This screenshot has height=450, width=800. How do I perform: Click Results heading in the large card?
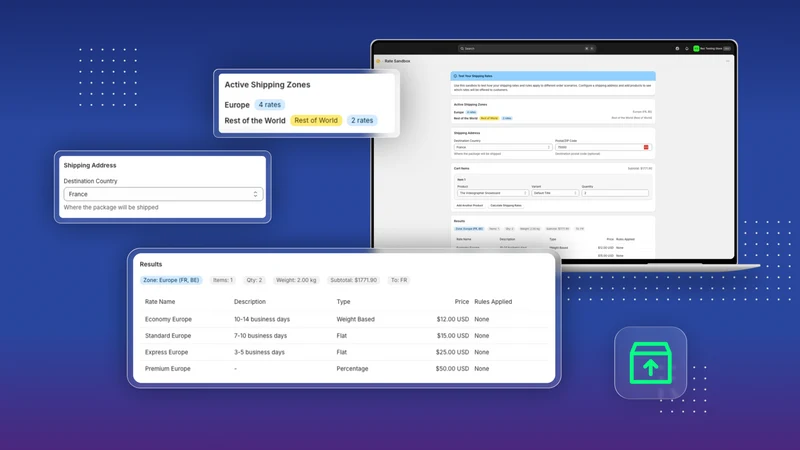point(151,264)
